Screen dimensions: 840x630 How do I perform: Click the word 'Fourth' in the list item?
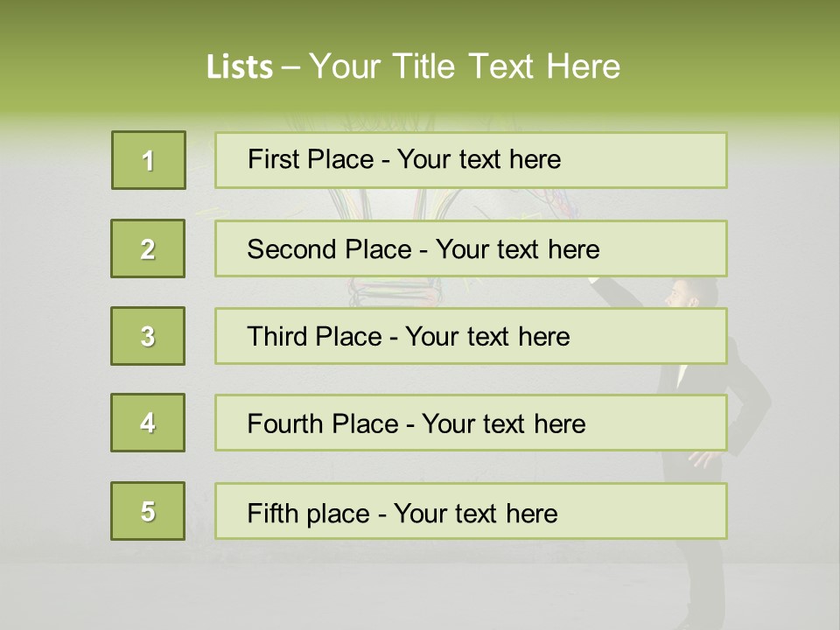[x=283, y=423]
